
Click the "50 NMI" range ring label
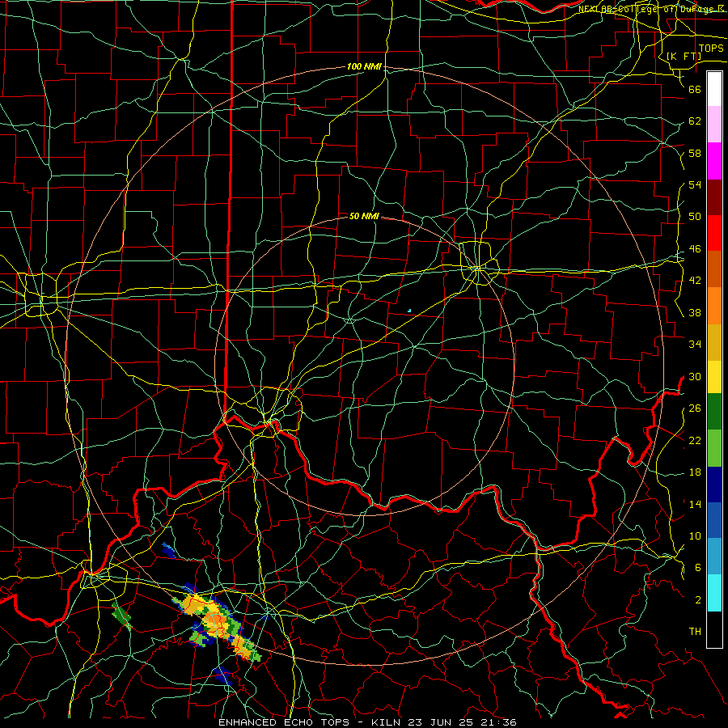365,216
